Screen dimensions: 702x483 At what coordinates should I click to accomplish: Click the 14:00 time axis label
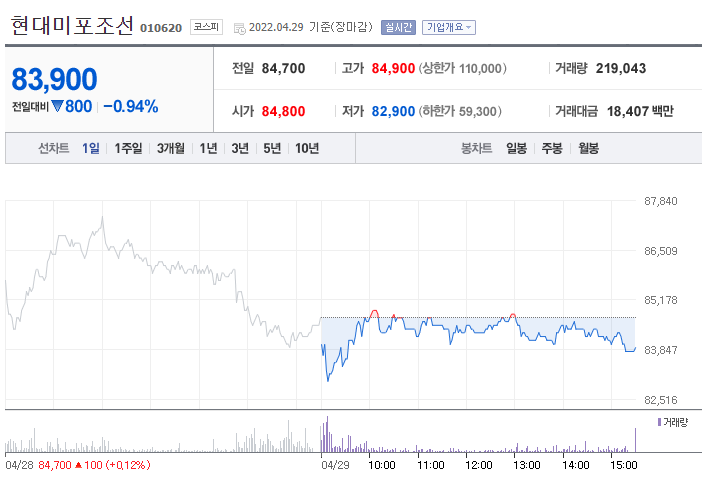576,466
